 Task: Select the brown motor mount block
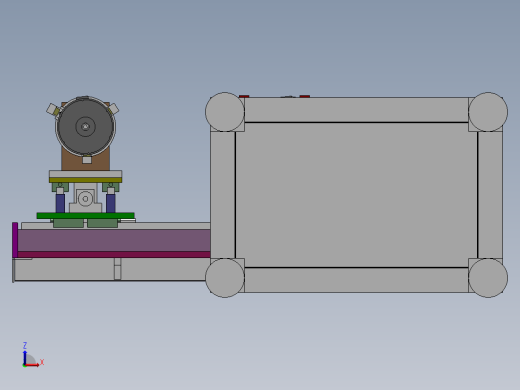85,163
